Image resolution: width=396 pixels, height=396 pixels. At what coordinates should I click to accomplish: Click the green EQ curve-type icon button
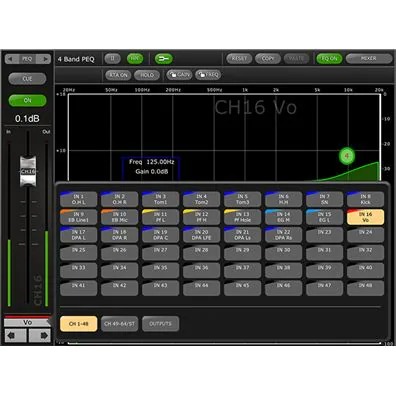pyautogui.click(x=163, y=59)
